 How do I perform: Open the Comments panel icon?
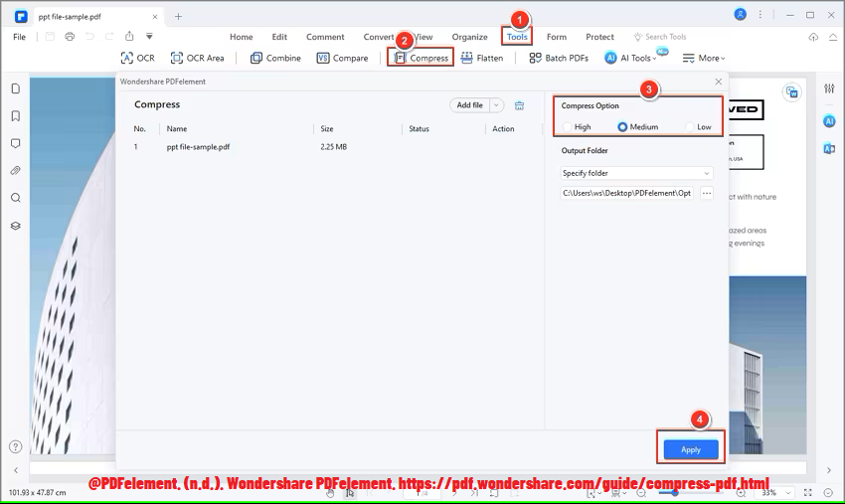(16, 143)
